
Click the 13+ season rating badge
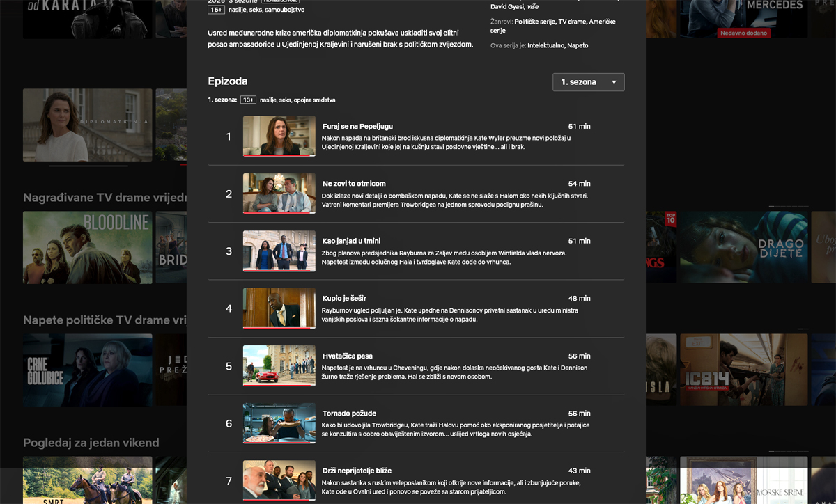tap(248, 100)
